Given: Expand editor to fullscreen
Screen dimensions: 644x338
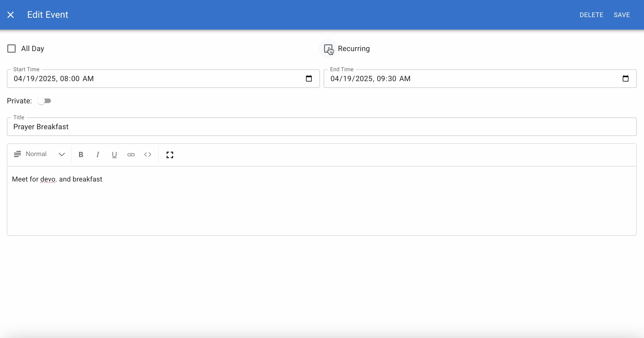Looking at the screenshot, I should (170, 155).
